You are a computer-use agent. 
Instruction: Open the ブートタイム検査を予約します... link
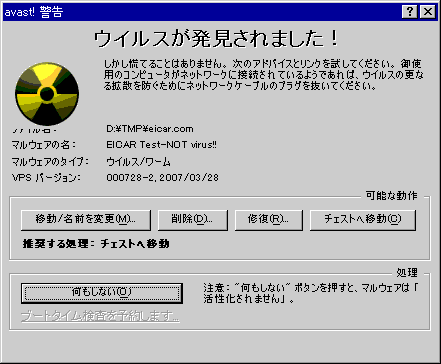(x=100, y=316)
